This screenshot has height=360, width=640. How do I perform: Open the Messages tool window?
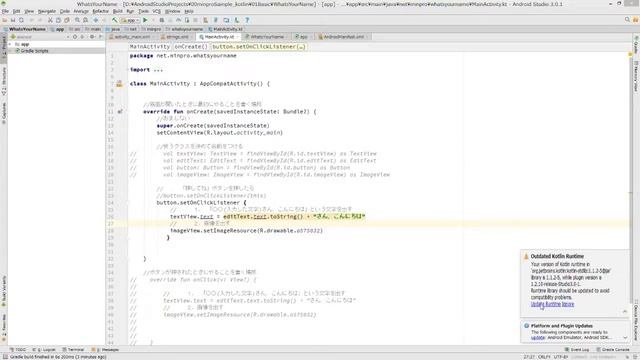[105, 350]
